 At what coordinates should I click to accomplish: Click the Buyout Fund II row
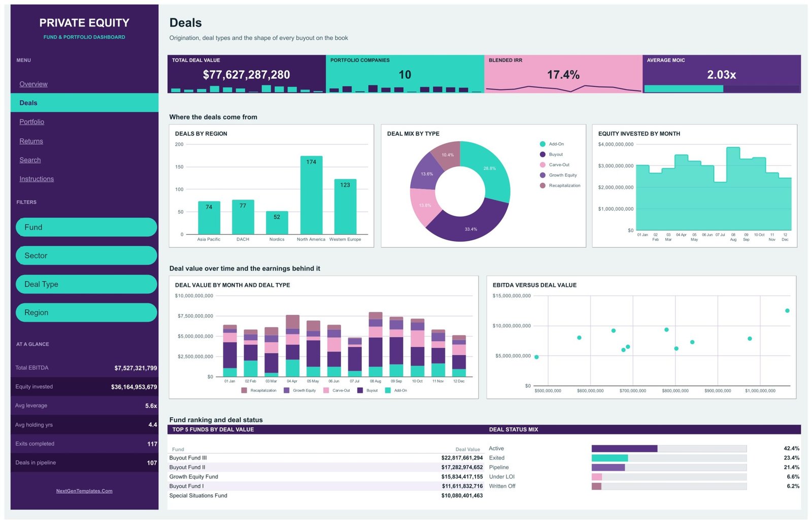tap(326, 467)
